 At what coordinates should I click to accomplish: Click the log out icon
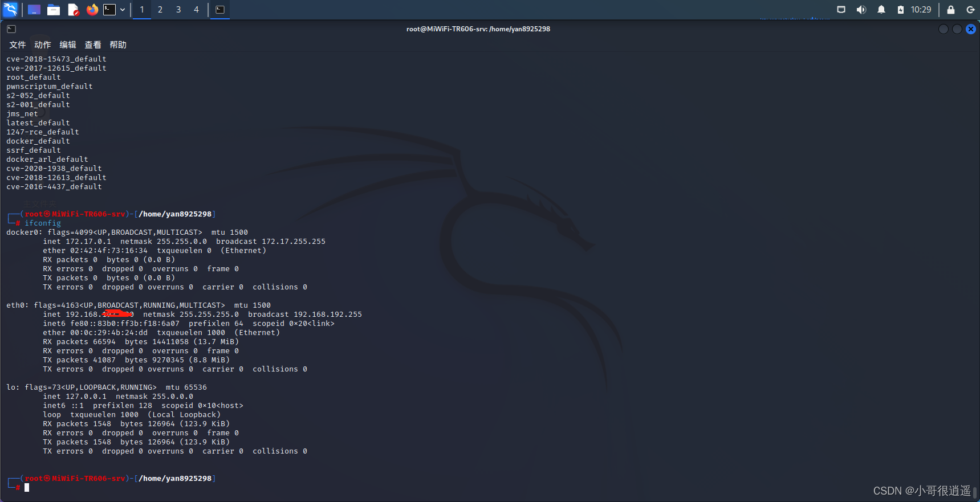(x=970, y=10)
